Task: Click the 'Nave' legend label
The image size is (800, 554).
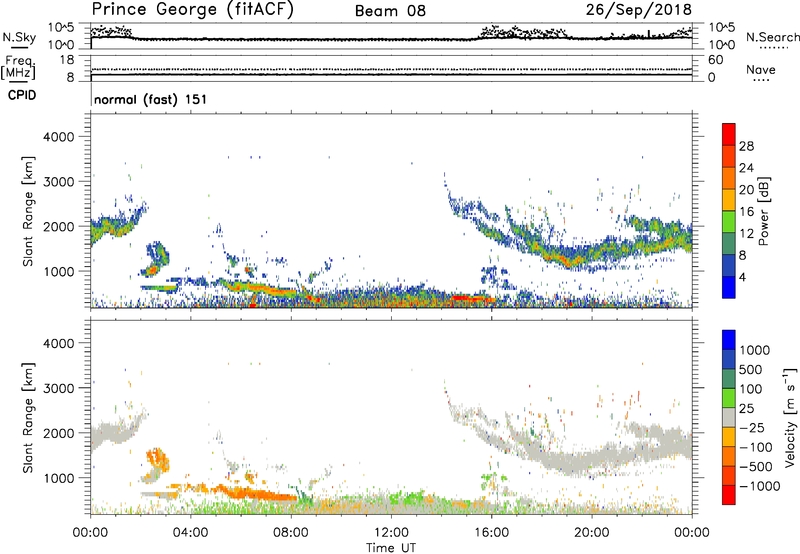Action: point(760,69)
